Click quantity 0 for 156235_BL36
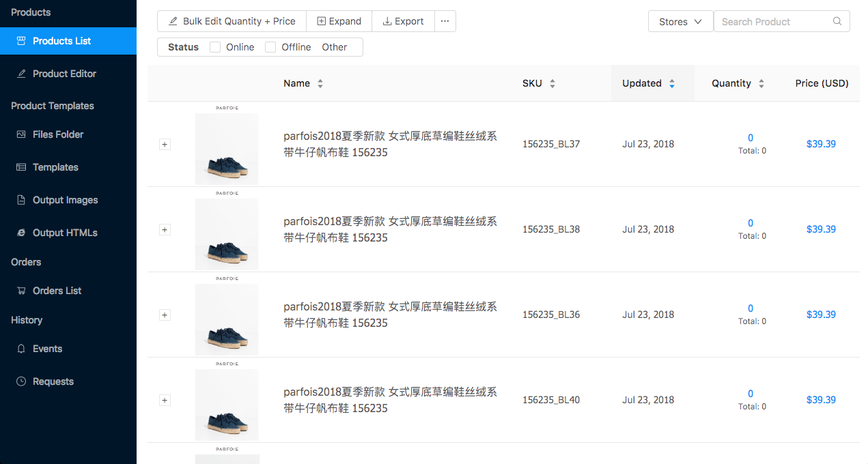Viewport: 868px width, 464px height. pyautogui.click(x=751, y=308)
